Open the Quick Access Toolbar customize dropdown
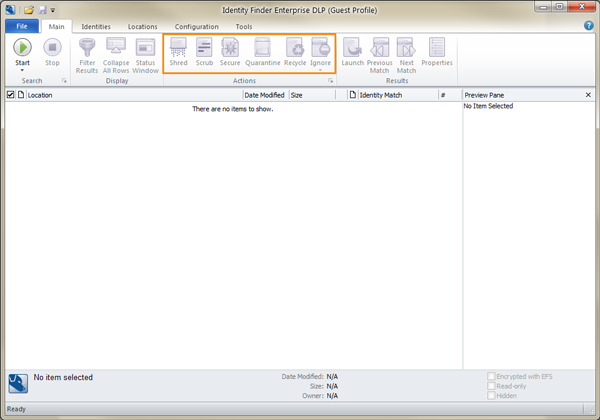Viewport: 600px width, 420px height. [x=53, y=10]
